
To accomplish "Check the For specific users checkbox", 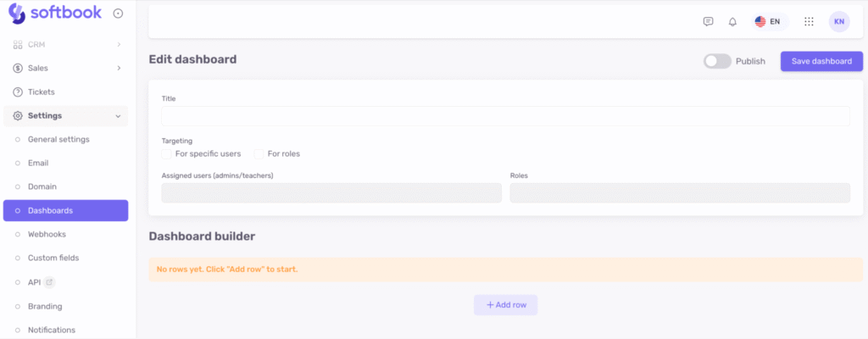I will click(x=167, y=154).
